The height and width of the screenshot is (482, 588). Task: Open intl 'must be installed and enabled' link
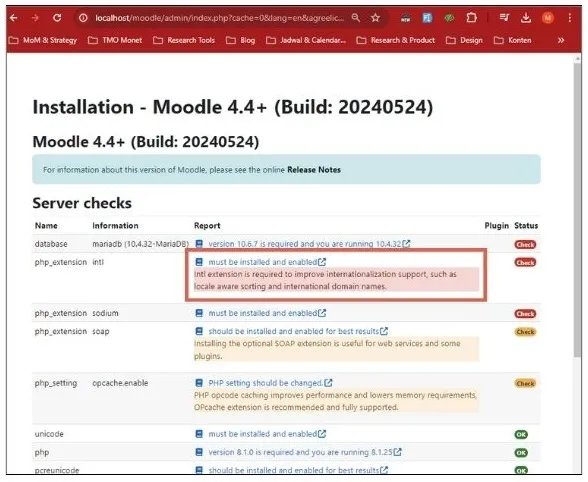(x=267, y=262)
